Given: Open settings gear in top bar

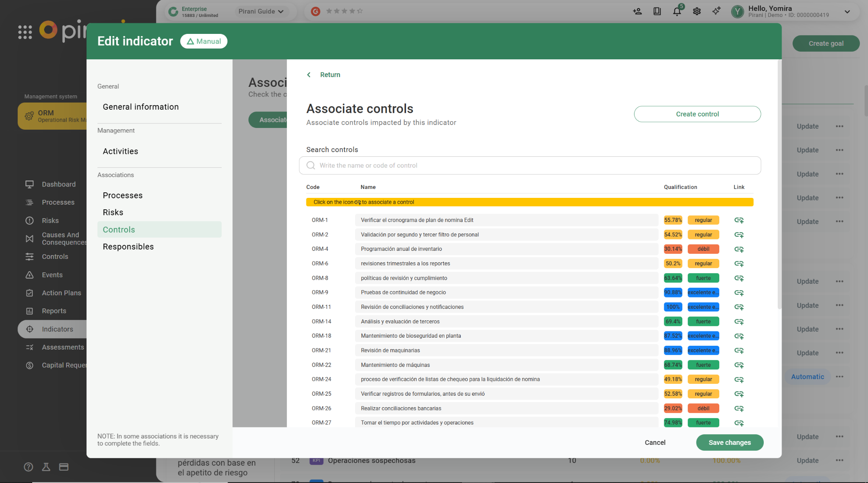Looking at the screenshot, I should [x=697, y=11].
